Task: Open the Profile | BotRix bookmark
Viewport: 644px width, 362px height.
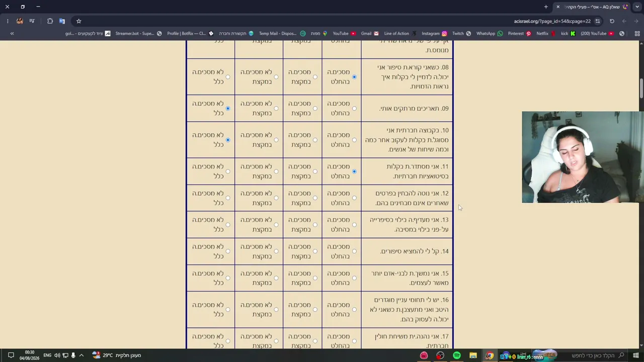Action: tap(190, 34)
